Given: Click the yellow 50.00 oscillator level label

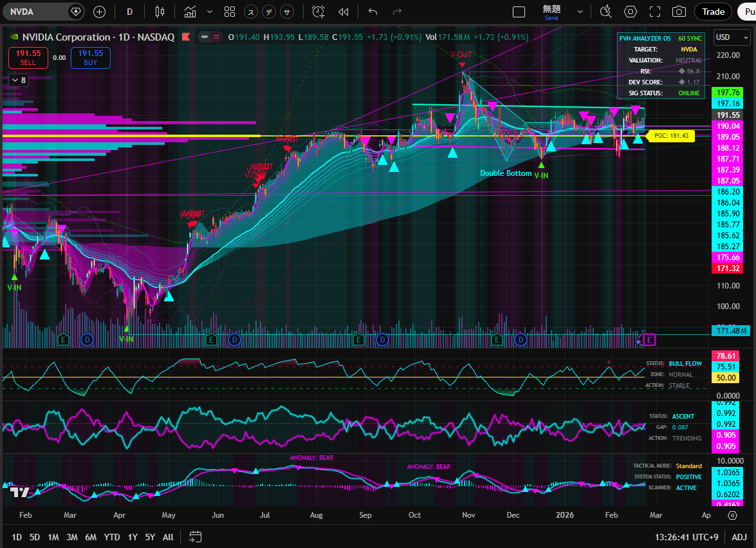Looking at the screenshot, I should click(x=726, y=378).
